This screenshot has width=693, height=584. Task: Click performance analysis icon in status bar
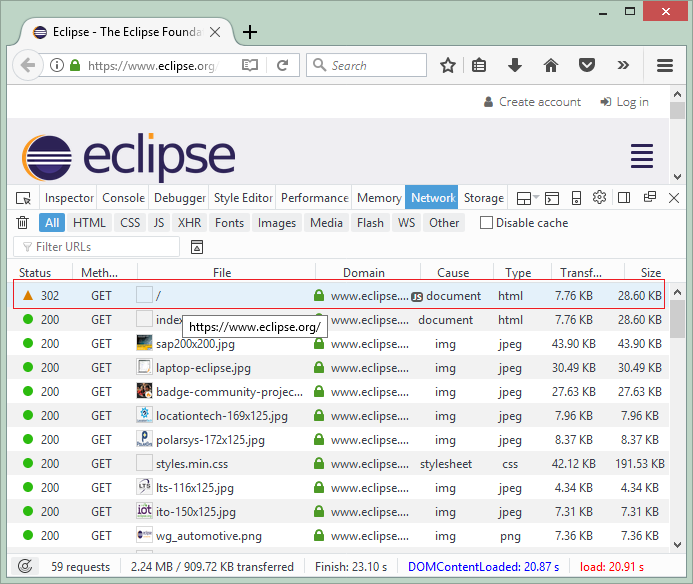click(x=25, y=566)
